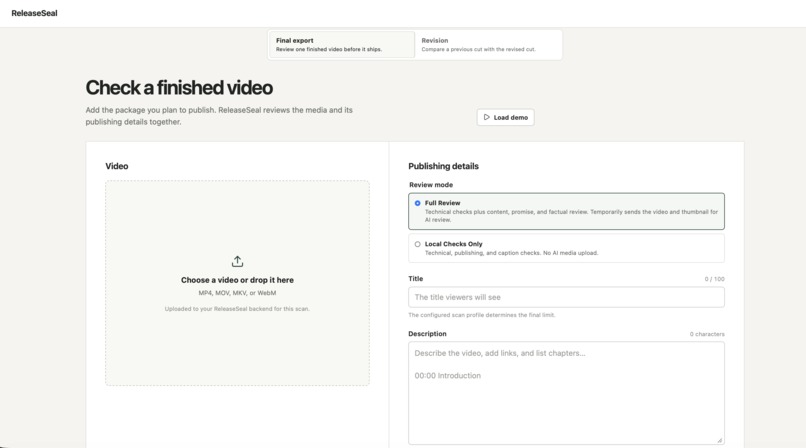Select the Full Review radio button

417,203
